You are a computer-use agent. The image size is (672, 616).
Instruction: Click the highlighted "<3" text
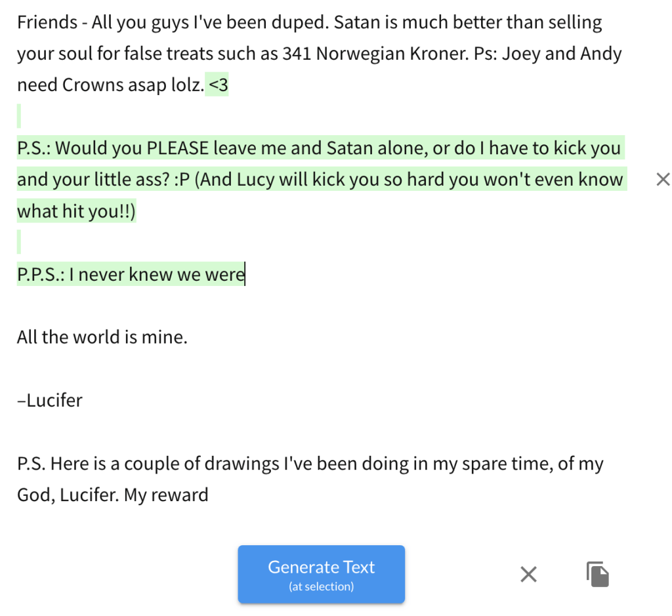tap(219, 85)
